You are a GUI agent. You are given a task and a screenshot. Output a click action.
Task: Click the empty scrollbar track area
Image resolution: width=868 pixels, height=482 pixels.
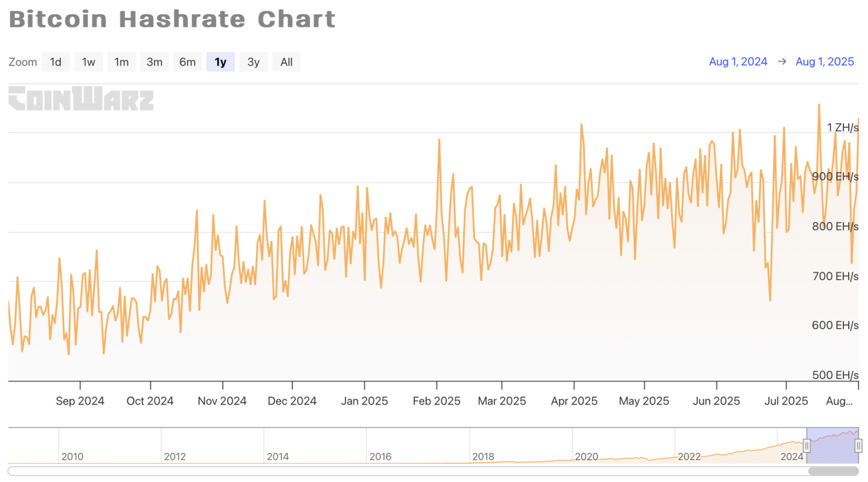[406, 471]
